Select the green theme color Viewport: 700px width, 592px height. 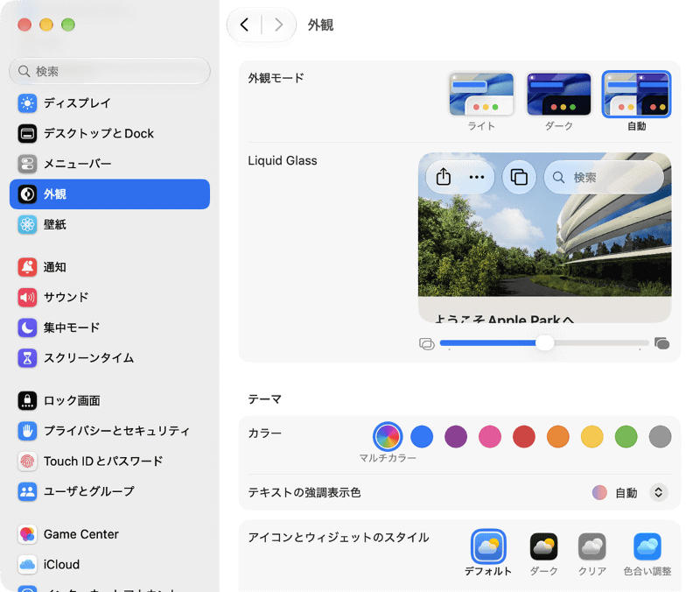[x=626, y=436]
